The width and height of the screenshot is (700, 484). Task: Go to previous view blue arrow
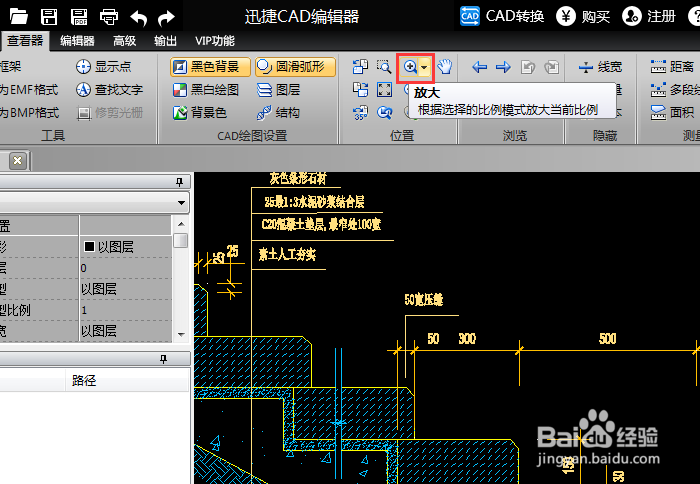(x=479, y=67)
